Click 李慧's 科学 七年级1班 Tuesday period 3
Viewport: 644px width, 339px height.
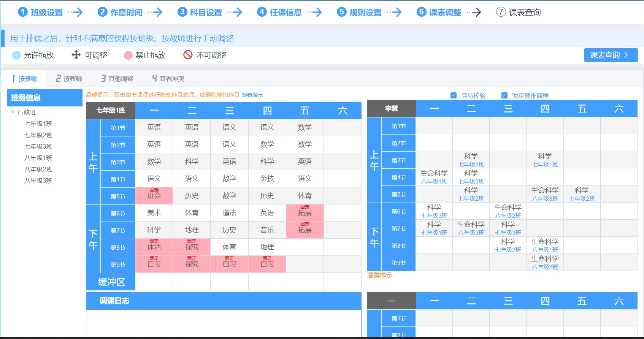click(x=471, y=160)
